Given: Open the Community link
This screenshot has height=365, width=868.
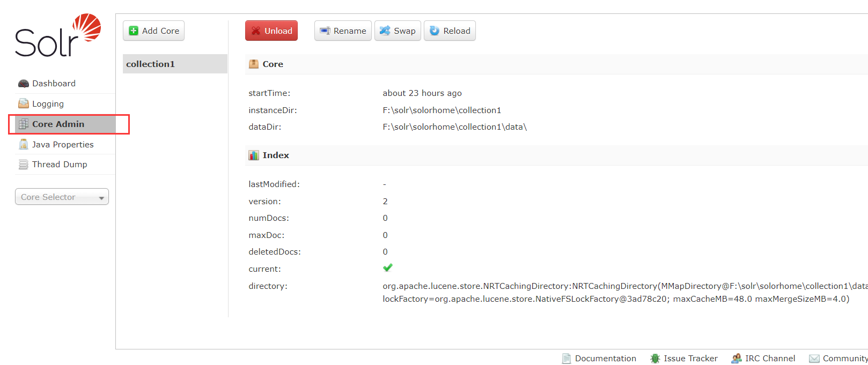Looking at the screenshot, I should click(x=845, y=359).
